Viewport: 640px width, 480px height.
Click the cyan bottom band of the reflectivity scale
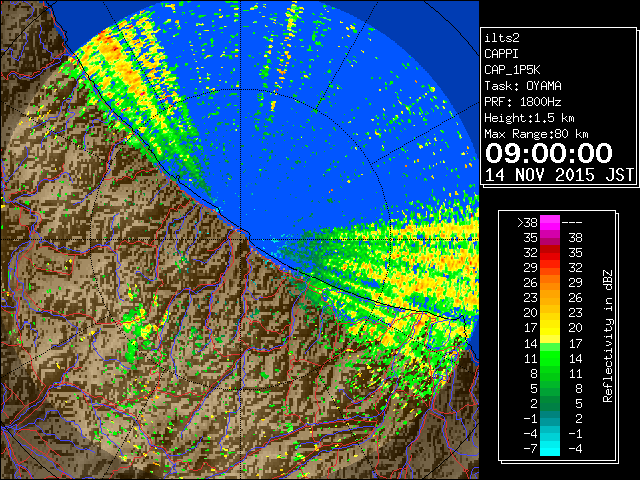(550, 448)
